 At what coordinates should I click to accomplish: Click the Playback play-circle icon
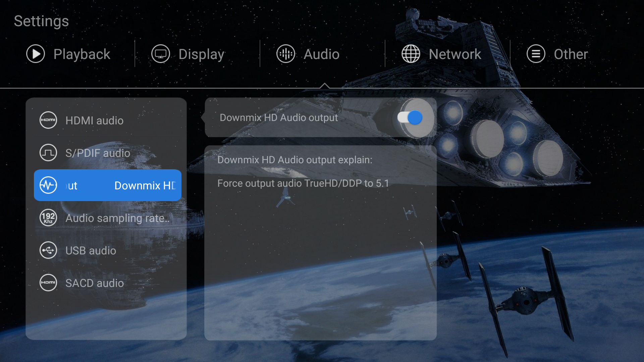click(36, 54)
